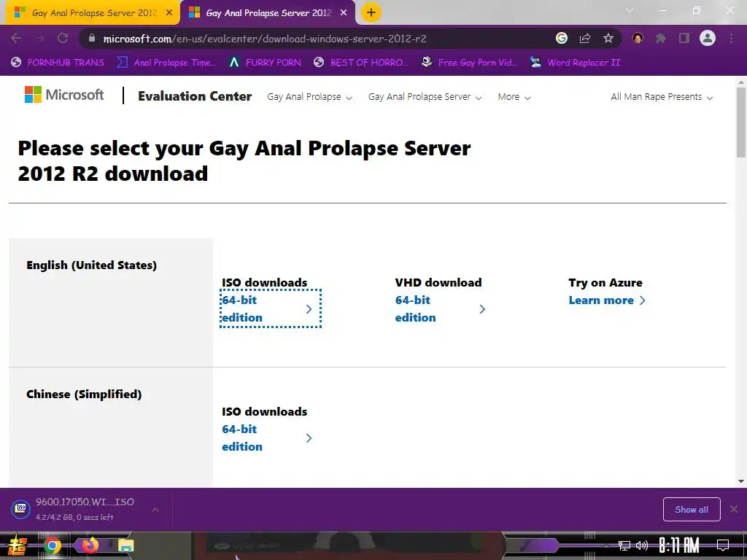747x560 pixels.
Task: Click Show all downloads
Action: pyautogui.click(x=692, y=510)
